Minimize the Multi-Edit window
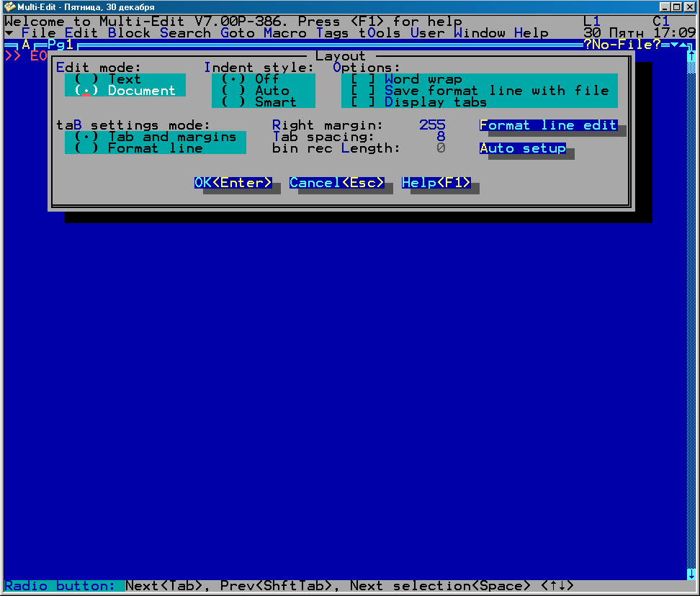 pos(665,6)
